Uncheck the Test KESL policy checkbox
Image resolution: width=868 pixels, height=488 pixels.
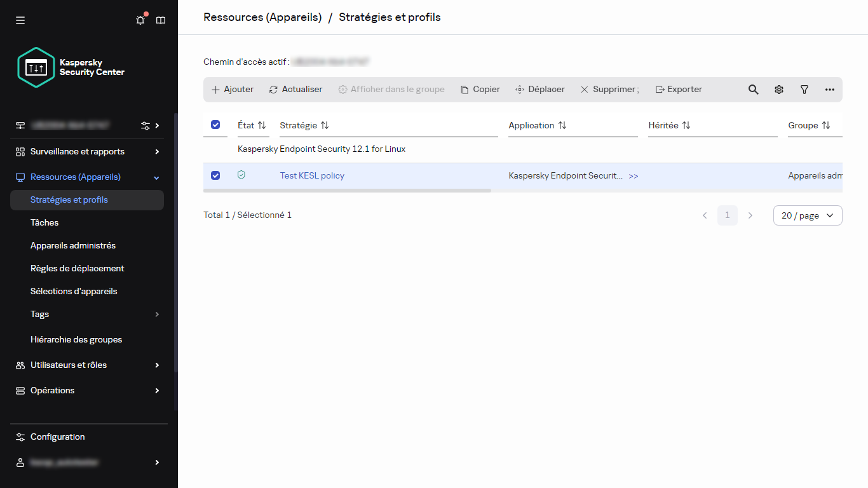click(x=215, y=175)
